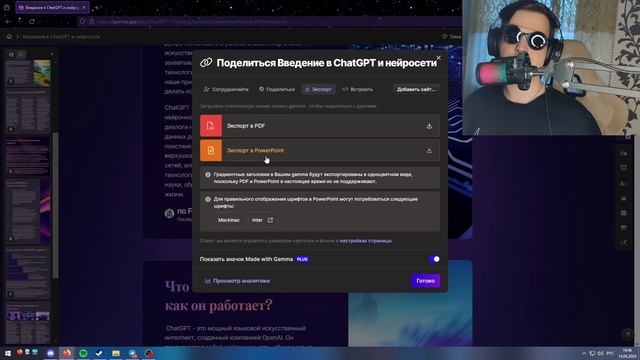Open the slide thumbnail with three images
The height and width of the screenshot is (360, 640).
pos(28,323)
